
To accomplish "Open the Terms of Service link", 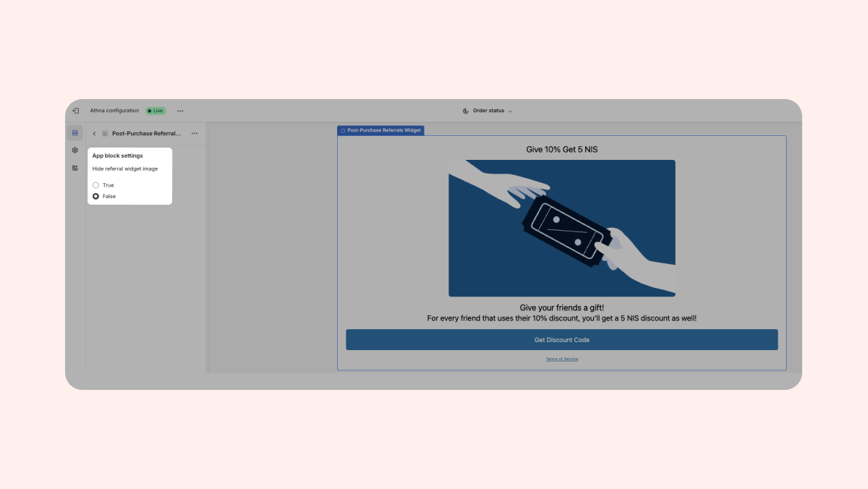I will [x=561, y=359].
